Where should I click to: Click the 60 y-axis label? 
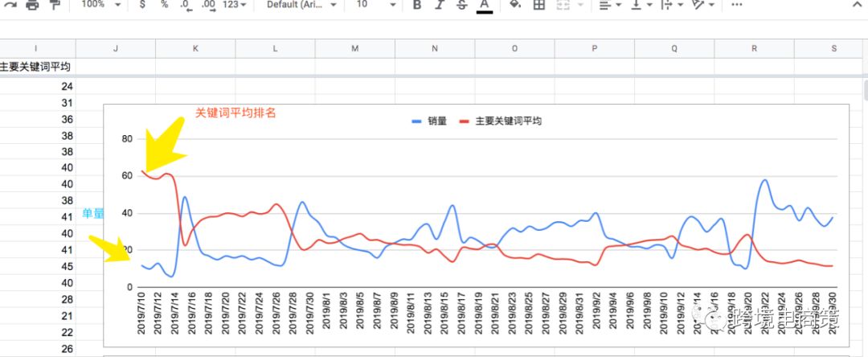127,176
